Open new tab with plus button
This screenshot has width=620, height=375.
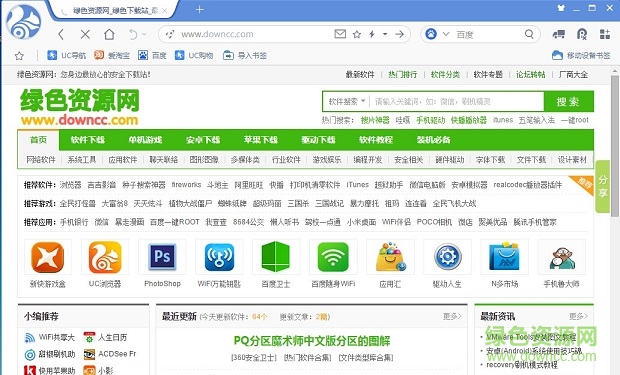[200, 9]
